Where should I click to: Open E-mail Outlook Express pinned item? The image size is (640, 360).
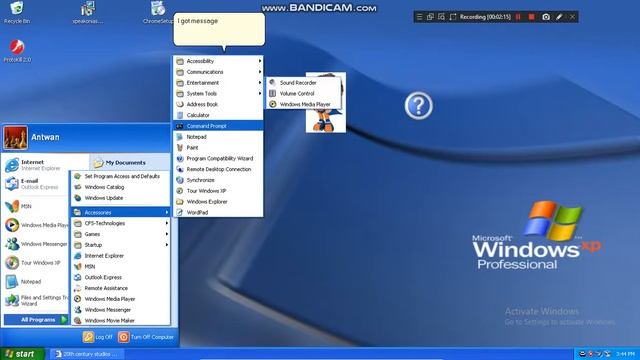pos(32,184)
